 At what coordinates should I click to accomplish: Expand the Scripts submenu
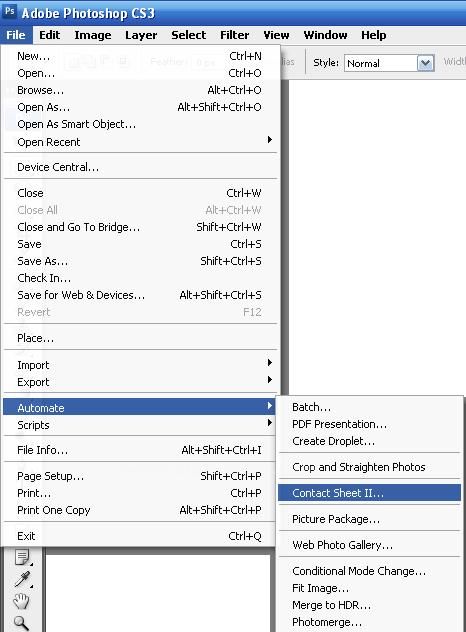(139, 425)
